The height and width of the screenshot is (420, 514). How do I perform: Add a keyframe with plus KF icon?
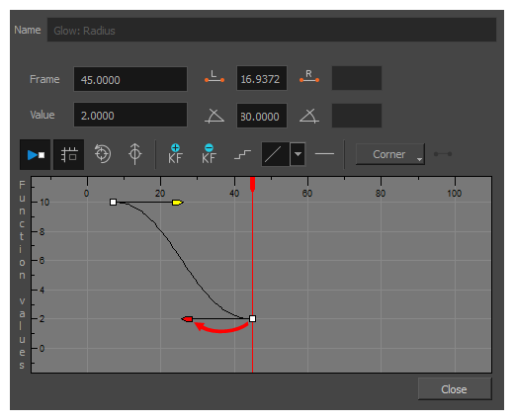click(175, 154)
